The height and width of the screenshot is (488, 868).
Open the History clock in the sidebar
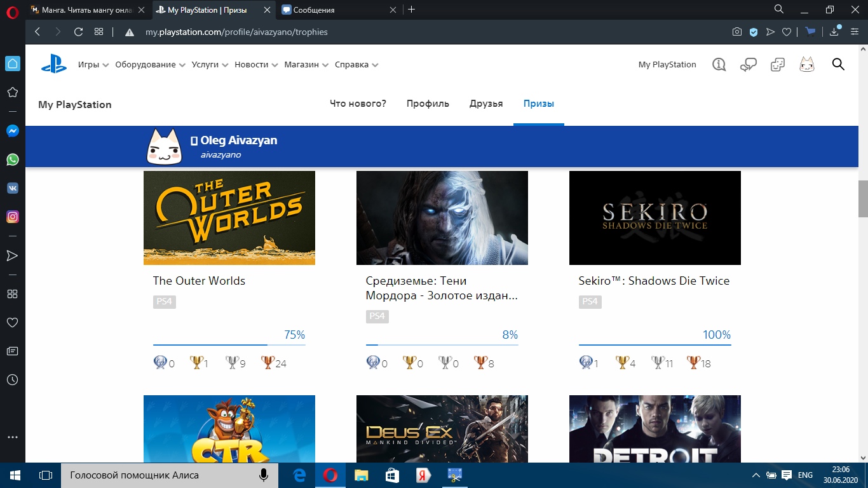[x=13, y=380]
